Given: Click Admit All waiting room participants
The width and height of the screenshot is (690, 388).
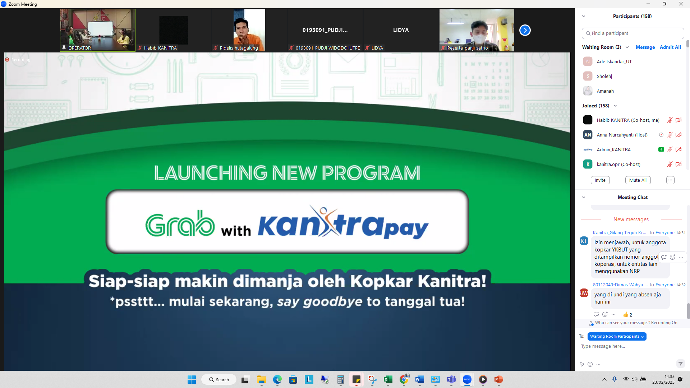Looking at the screenshot, I should (670, 47).
